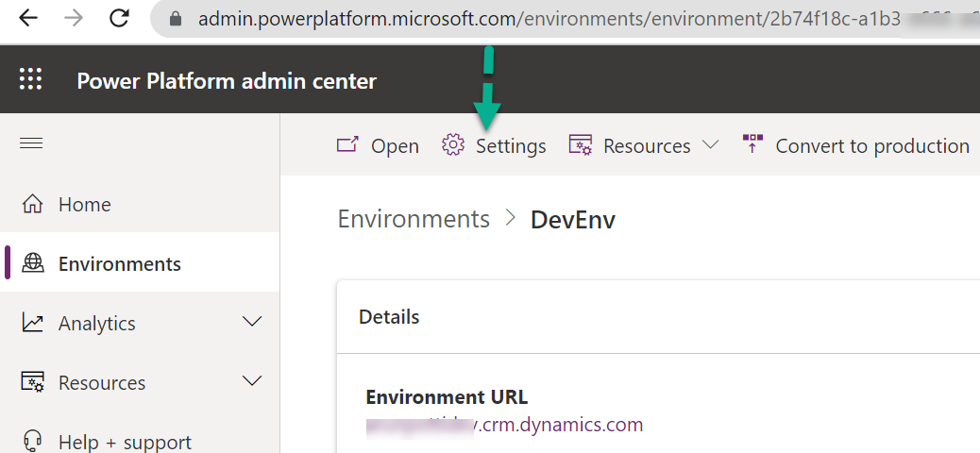This screenshot has width=980, height=453.
Task: Click the padlock site info icon
Action: 175,19
